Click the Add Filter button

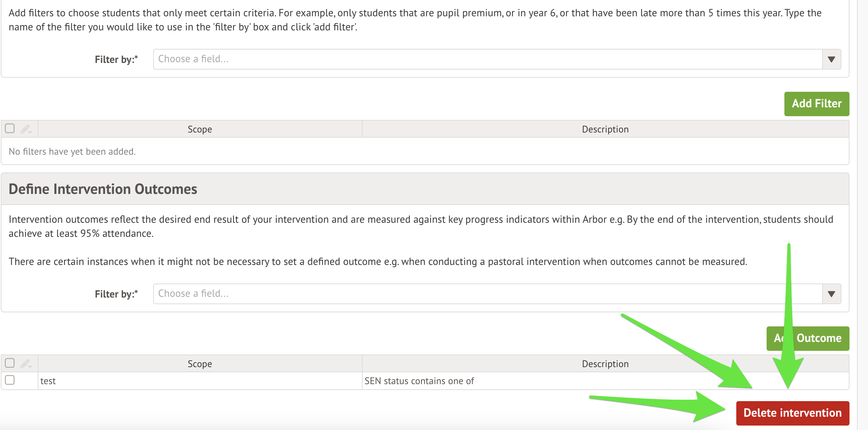[x=817, y=104]
